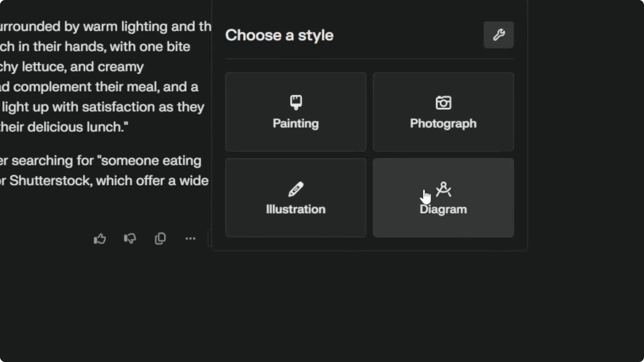Choose the pencil icon on Illustration card
The image size is (644, 362).
[x=296, y=189]
